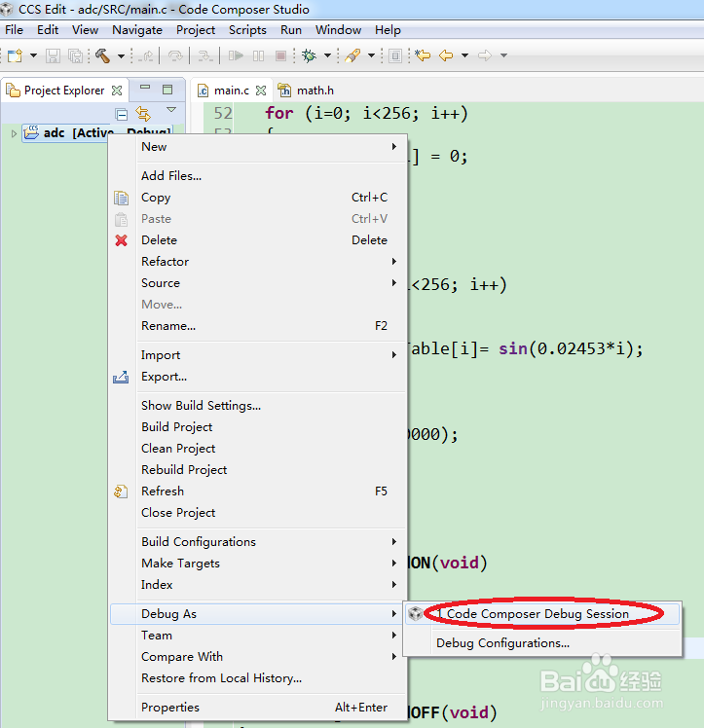Open the New toolbar dropdown arrow

tap(33, 55)
